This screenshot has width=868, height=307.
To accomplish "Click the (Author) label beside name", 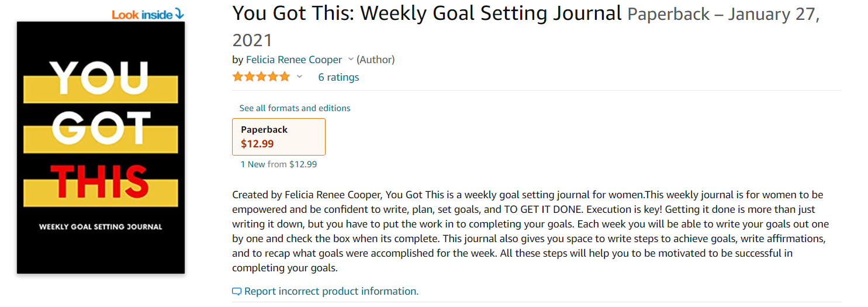I will tap(375, 60).
